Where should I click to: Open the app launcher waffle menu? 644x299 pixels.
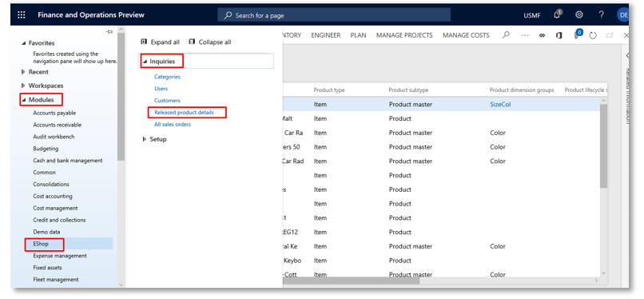pos(22,15)
